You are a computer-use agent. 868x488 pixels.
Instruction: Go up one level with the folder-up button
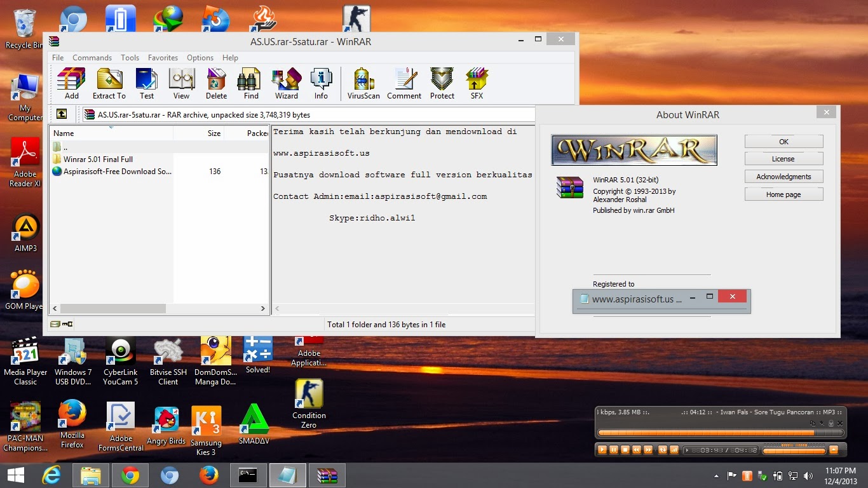click(x=62, y=114)
